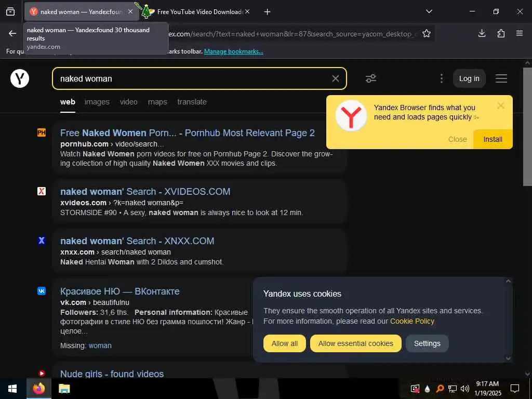Open a new browser tab with the plus button
532x399 pixels.
pos(268,12)
